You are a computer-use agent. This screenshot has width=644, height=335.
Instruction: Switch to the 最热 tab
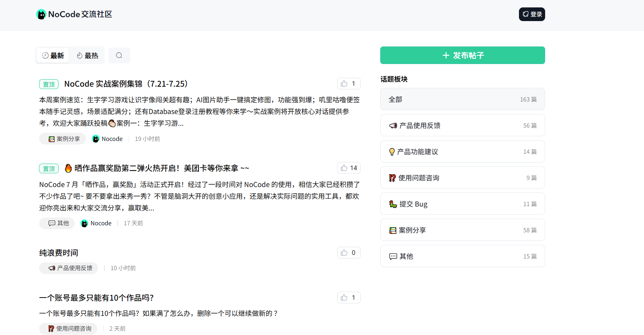point(87,55)
